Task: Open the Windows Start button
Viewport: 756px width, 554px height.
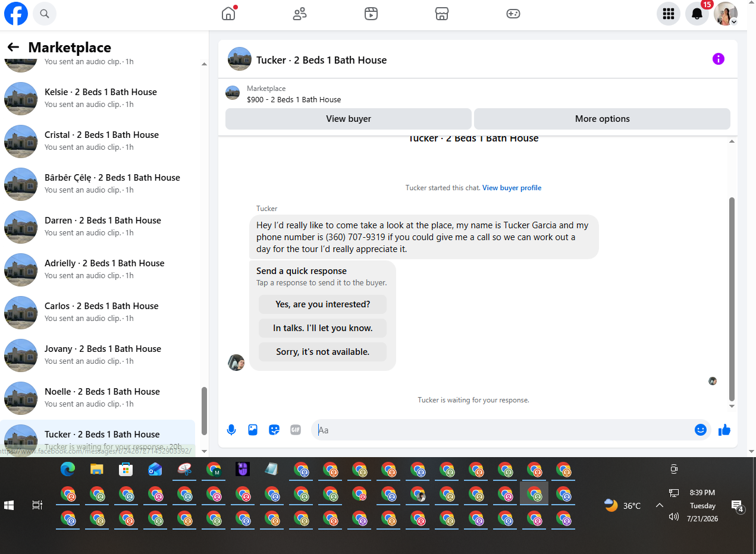Action: pyautogui.click(x=9, y=505)
